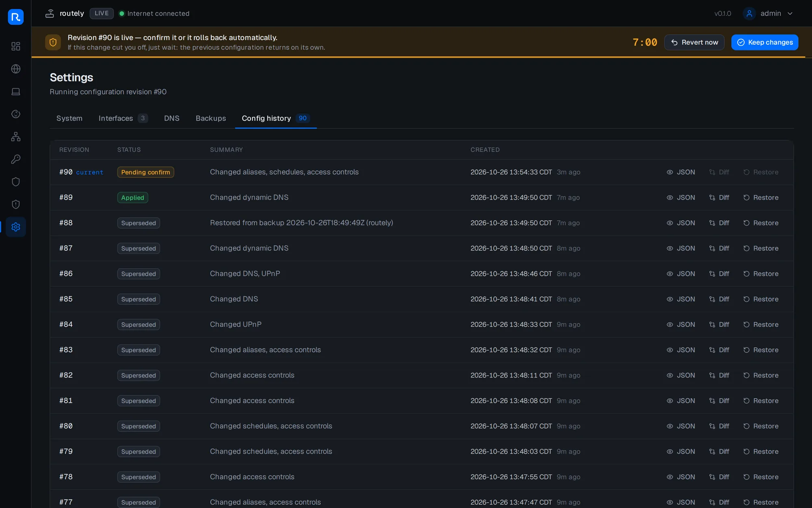The image size is (812, 508).
Task: View JSON for revision #83
Action: tap(681, 350)
